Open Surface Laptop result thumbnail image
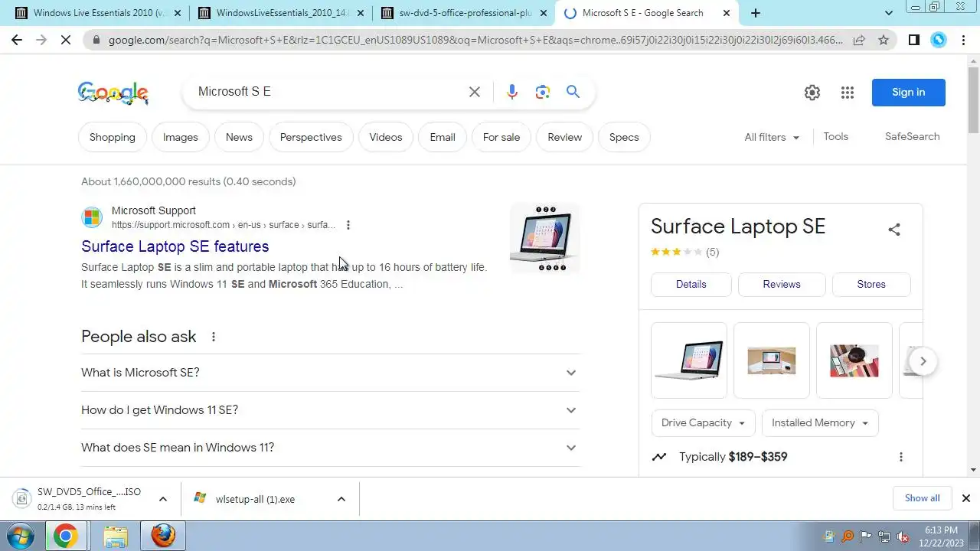 point(545,238)
